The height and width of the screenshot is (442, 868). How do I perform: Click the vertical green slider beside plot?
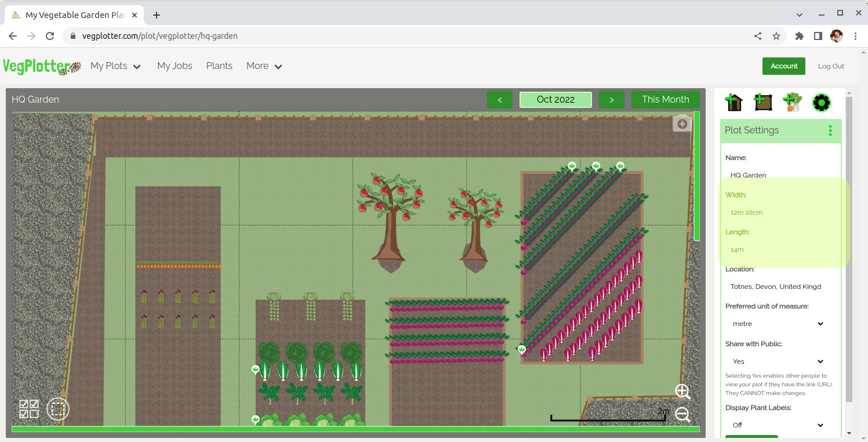[x=696, y=176]
